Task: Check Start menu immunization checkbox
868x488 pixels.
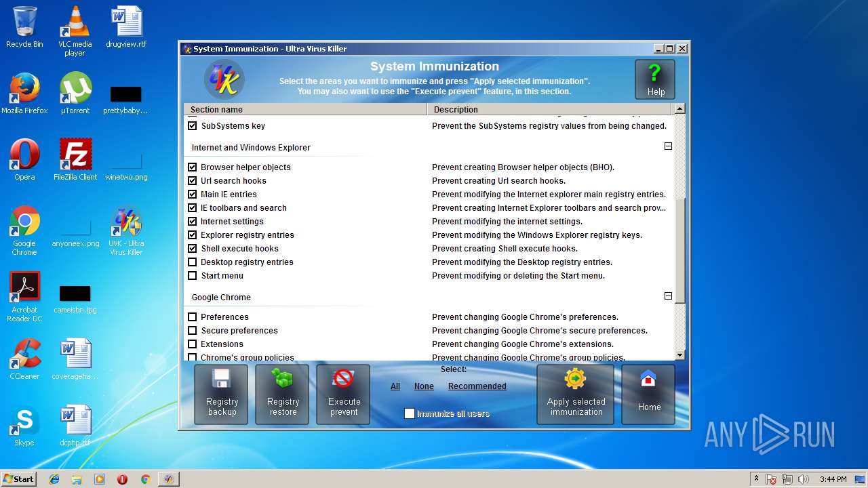Action: pyautogui.click(x=193, y=276)
